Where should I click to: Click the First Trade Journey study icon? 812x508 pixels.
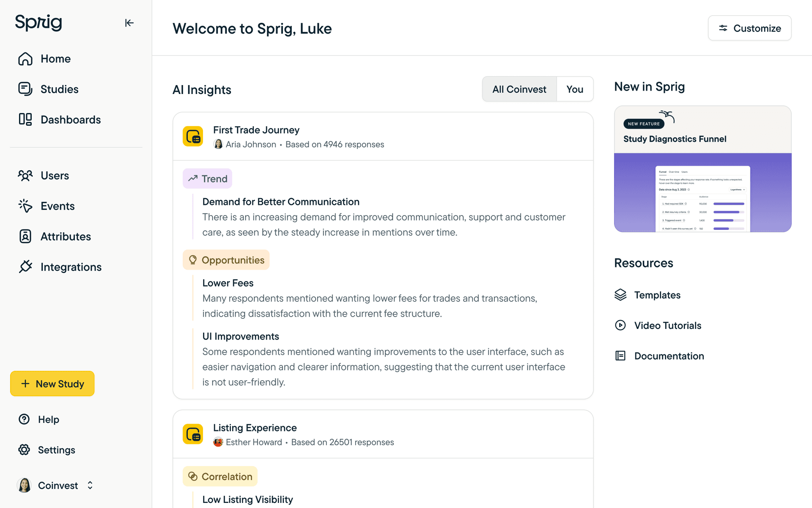pyautogui.click(x=193, y=136)
